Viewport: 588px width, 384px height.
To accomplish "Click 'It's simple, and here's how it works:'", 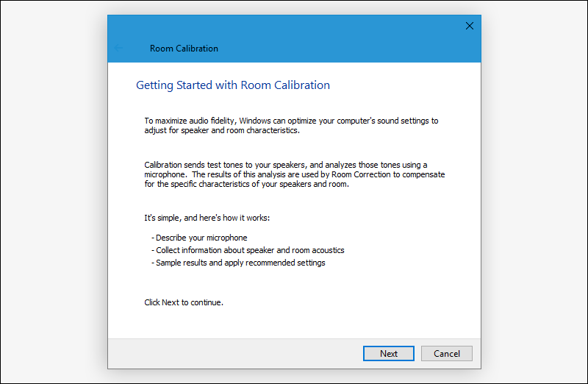I will 207,218.
